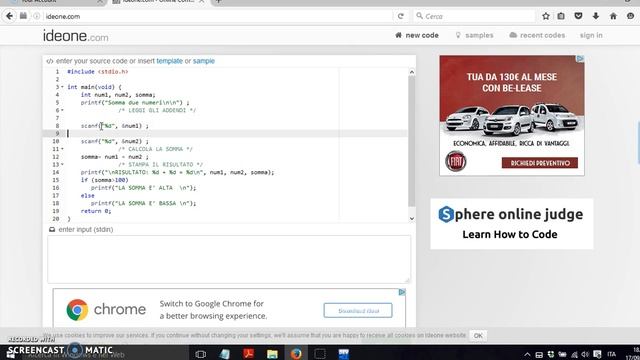Click the Fiat logo in the ad
Image resolution: width=640 pixels, height=360 pixels.
(456, 161)
